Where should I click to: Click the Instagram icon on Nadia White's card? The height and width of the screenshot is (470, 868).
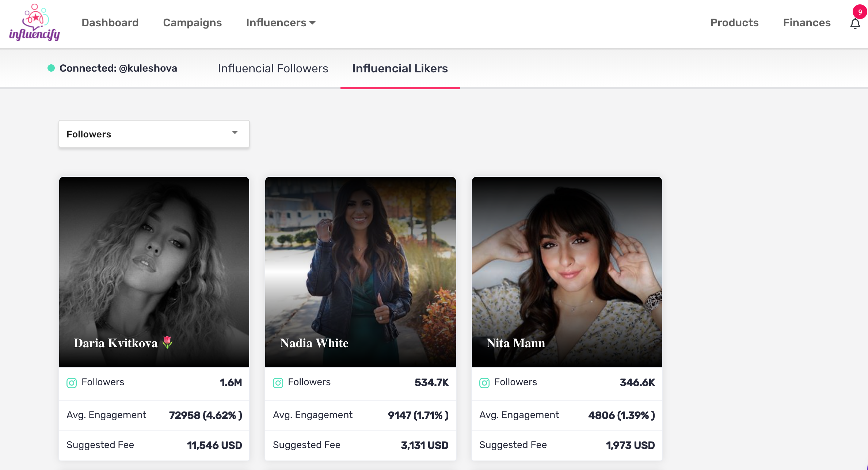point(278,383)
